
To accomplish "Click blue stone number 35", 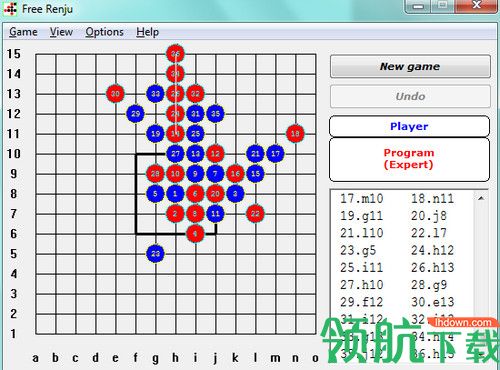I will point(215,114).
